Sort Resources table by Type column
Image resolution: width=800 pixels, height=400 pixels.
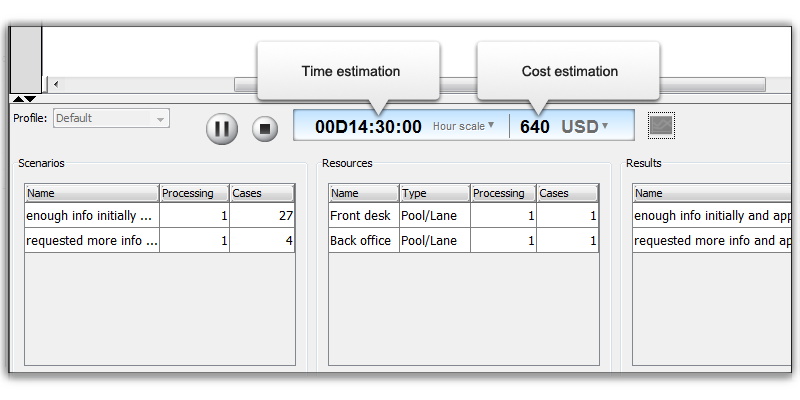(435, 193)
